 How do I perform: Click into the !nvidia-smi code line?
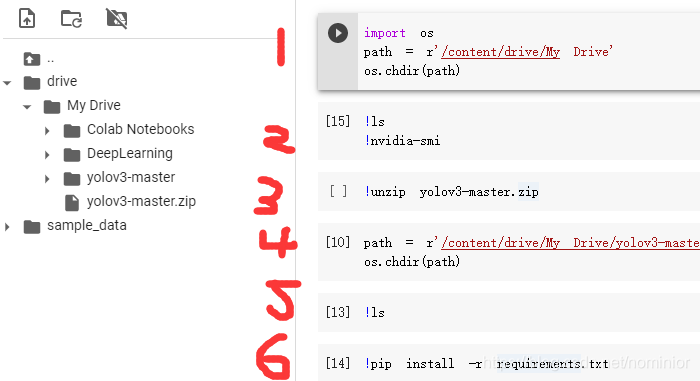pos(402,141)
